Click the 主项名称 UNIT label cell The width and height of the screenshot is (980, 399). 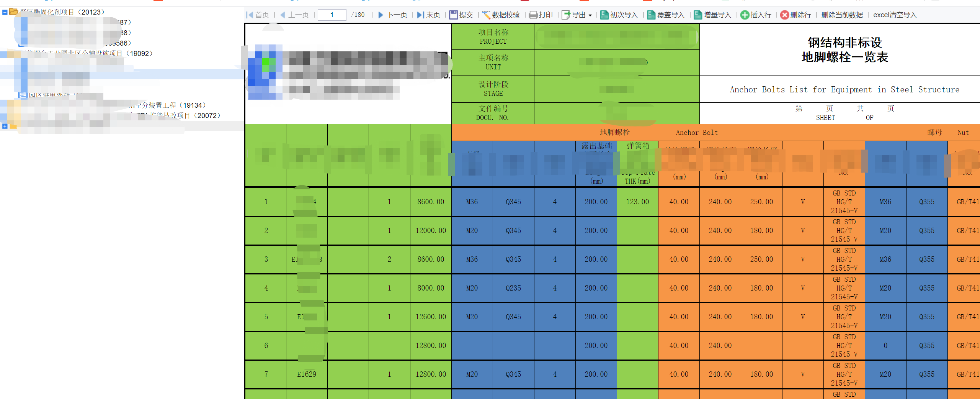click(x=493, y=62)
